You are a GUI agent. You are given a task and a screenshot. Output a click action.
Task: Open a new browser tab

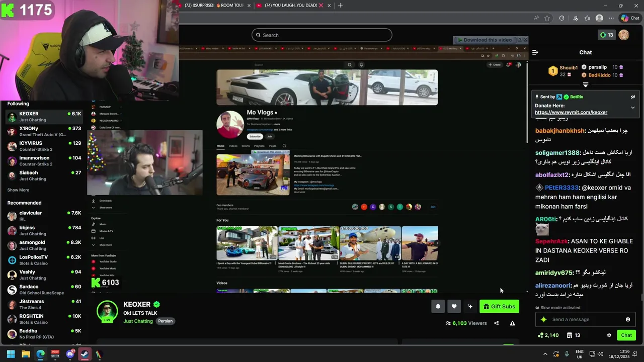340,6
